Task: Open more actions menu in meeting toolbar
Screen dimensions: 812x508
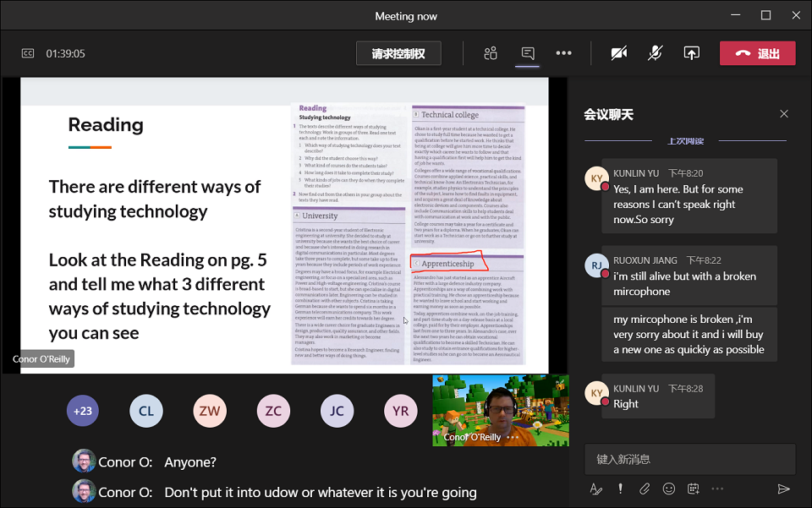Action: coord(564,53)
